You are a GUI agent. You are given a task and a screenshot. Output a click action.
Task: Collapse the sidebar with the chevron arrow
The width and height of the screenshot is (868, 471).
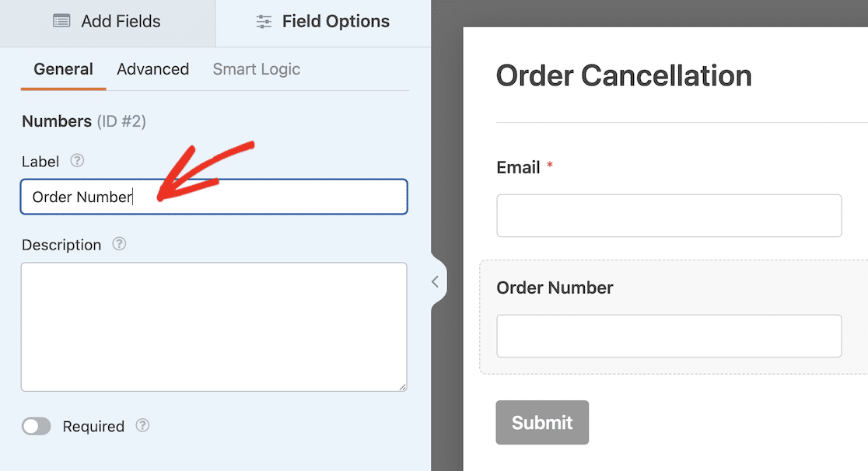tap(435, 282)
